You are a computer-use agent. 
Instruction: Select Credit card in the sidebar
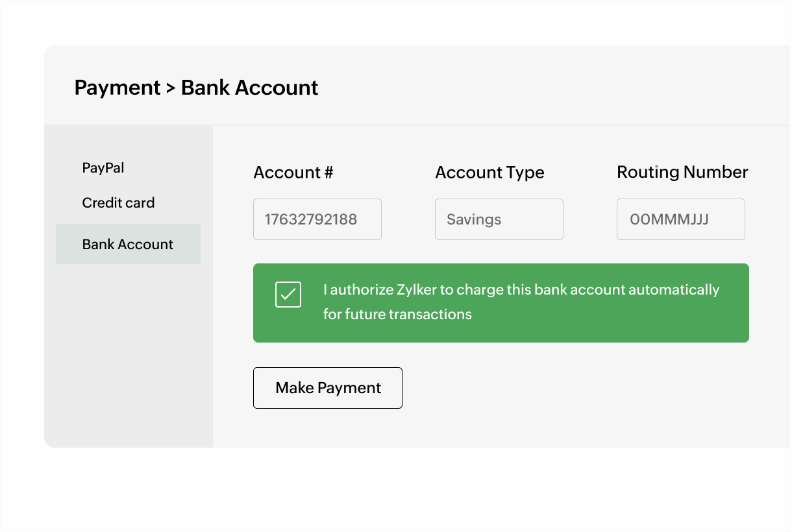pyautogui.click(x=118, y=202)
